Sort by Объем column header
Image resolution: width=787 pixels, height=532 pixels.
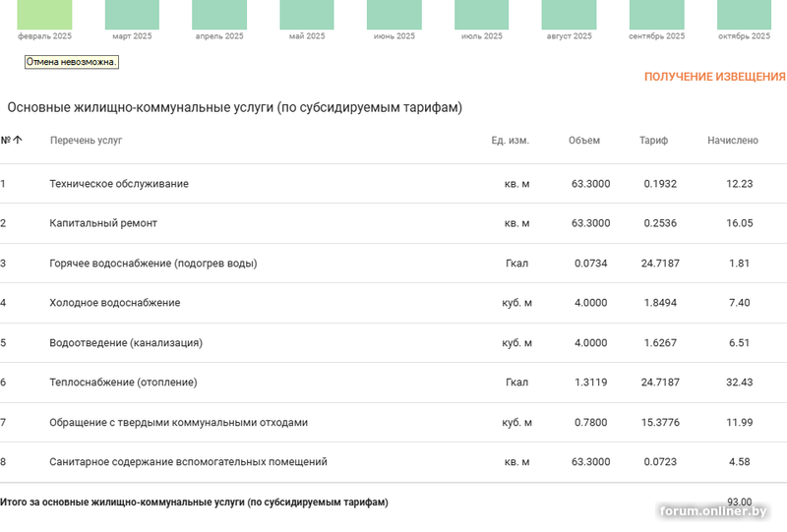click(x=583, y=141)
